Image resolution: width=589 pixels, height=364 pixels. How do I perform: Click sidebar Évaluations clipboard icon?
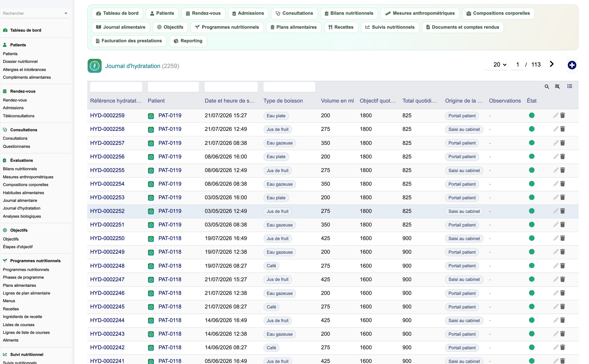5,160
